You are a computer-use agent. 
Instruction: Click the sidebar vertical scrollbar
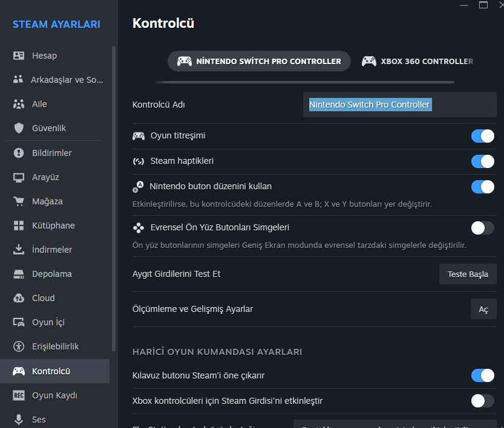tap(114, 199)
